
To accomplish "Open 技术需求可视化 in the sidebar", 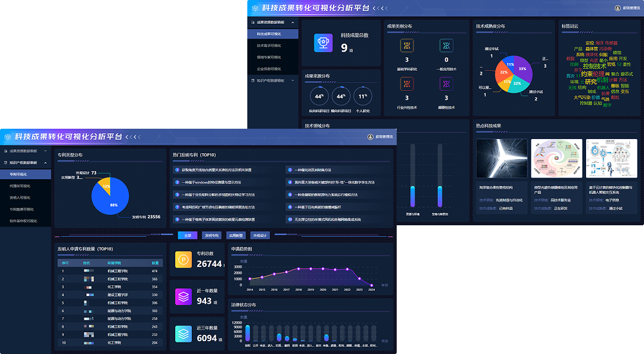I will pos(269,46).
